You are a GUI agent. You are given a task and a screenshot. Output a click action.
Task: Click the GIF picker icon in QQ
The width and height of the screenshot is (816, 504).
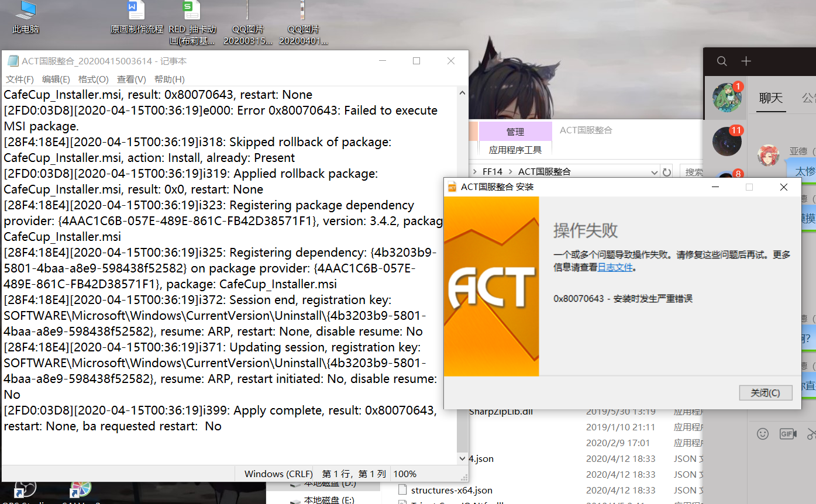click(x=788, y=434)
